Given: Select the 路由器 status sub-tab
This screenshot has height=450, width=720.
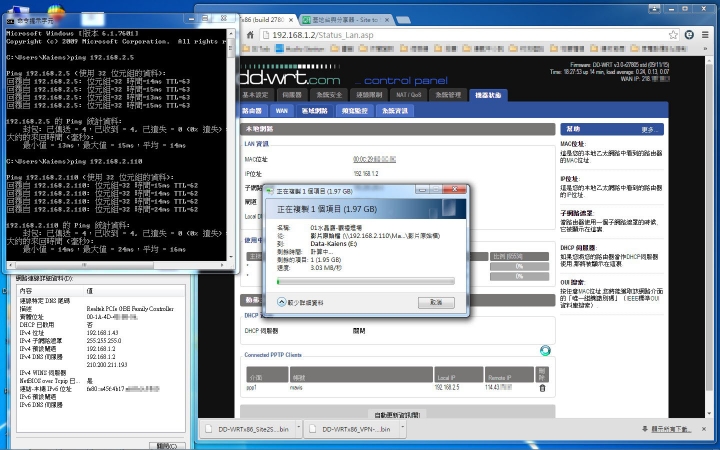Looking at the screenshot, I should click(x=252, y=111).
